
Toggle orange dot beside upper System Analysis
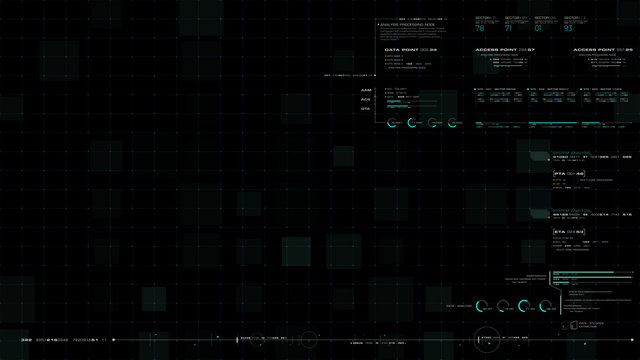tap(549, 160)
